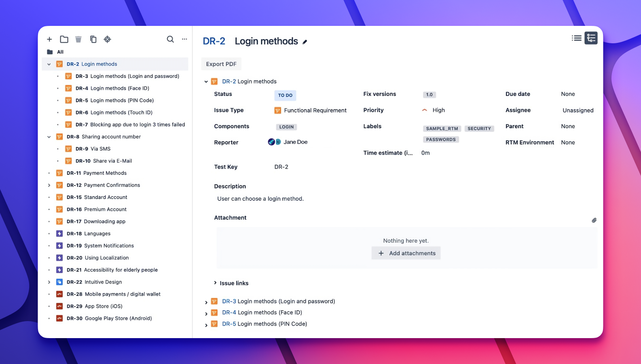Click the new folder icon in toolbar

64,39
